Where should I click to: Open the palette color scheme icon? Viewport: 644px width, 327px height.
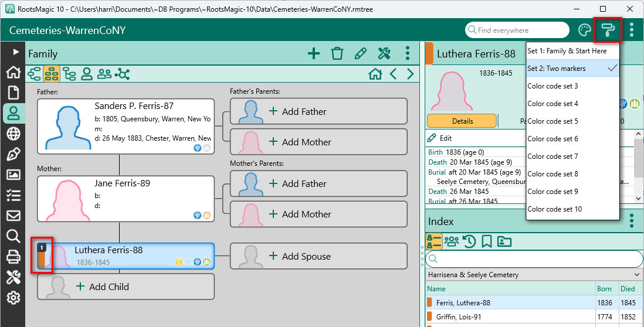click(584, 30)
